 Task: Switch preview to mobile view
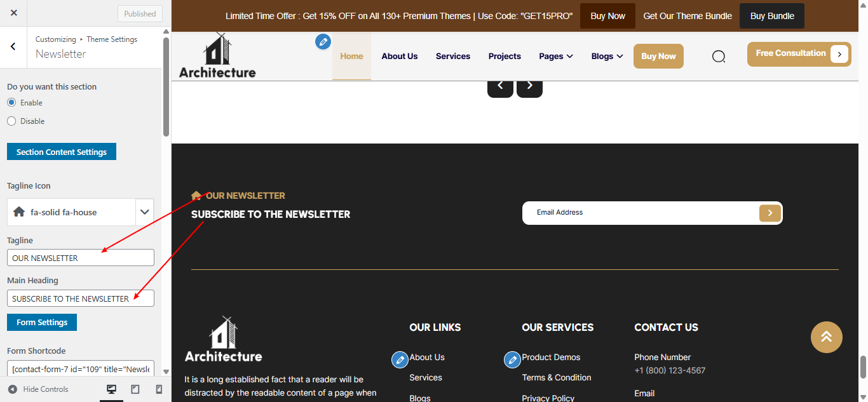coord(158,389)
